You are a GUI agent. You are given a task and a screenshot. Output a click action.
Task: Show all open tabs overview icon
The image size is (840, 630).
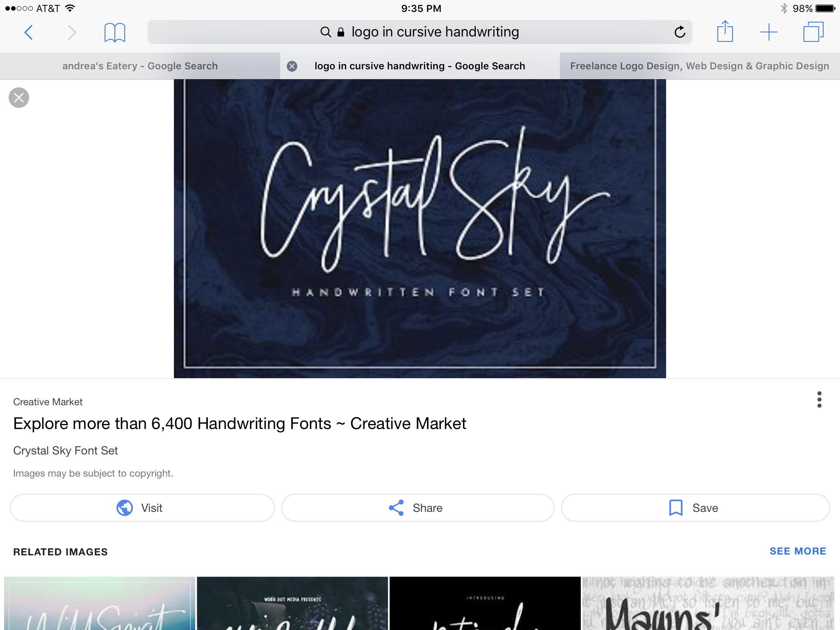click(x=813, y=32)
